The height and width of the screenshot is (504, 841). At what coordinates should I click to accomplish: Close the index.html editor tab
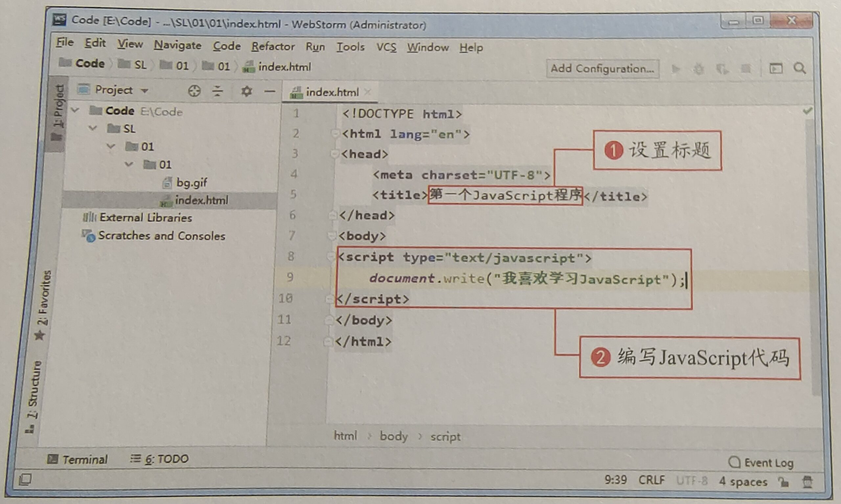coord(368,92)
